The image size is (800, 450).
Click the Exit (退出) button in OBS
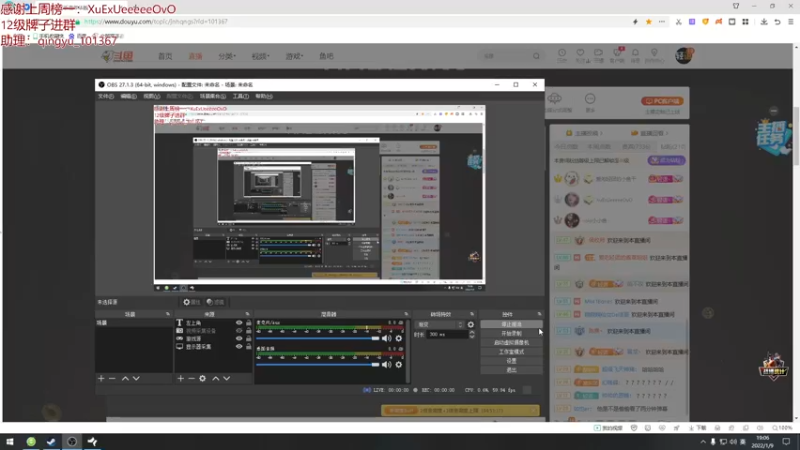click(511, 370)
